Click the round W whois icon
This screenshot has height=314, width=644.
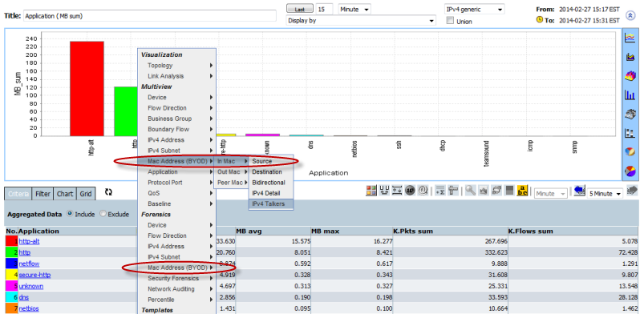(x=410, y=191)
